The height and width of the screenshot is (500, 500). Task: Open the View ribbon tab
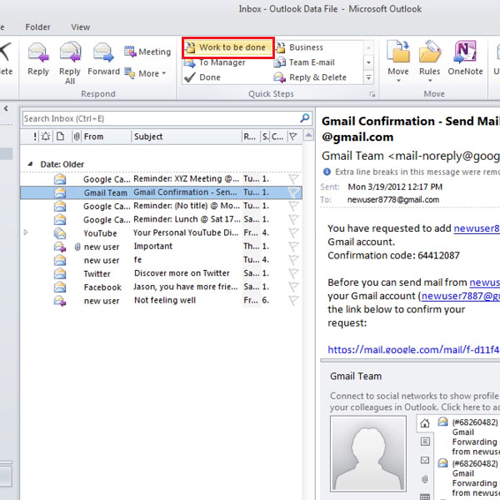click(80, 27)
